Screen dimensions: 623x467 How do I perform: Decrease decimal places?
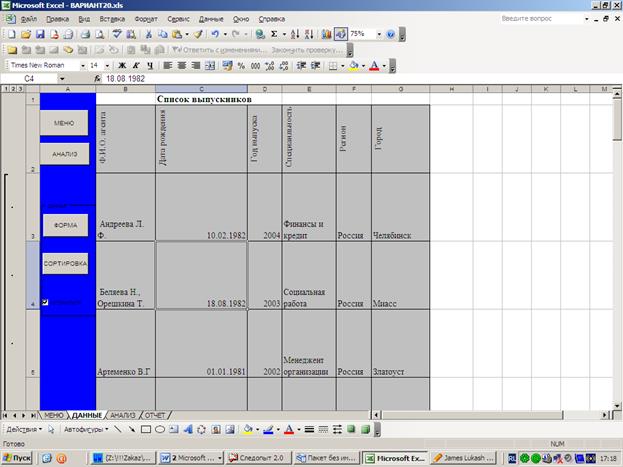(284, 66)
